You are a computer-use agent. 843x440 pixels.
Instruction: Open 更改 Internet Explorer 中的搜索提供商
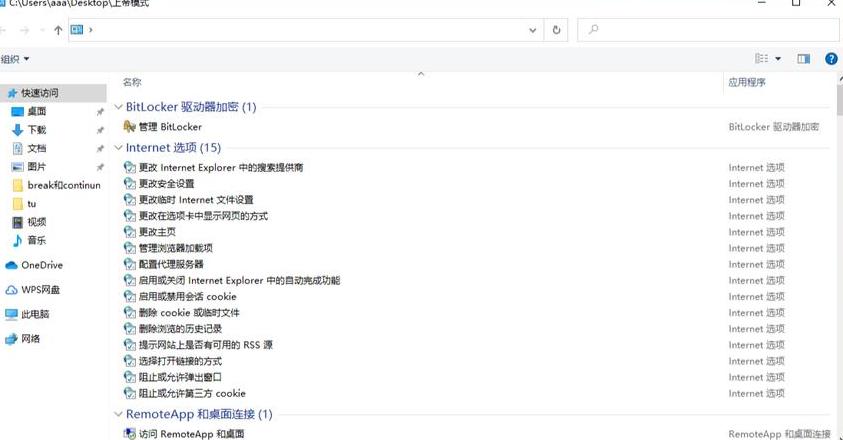click(x=220, y=167)
